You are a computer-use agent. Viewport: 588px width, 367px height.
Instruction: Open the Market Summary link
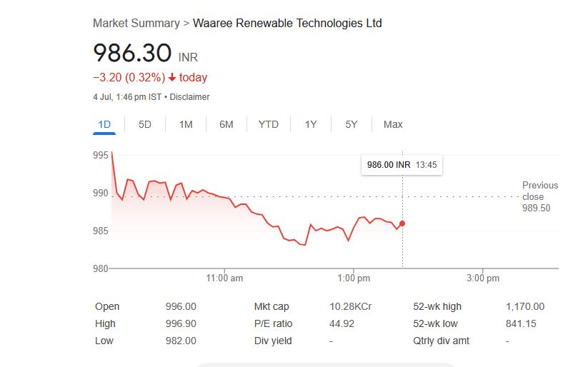[x=136, y=23]
